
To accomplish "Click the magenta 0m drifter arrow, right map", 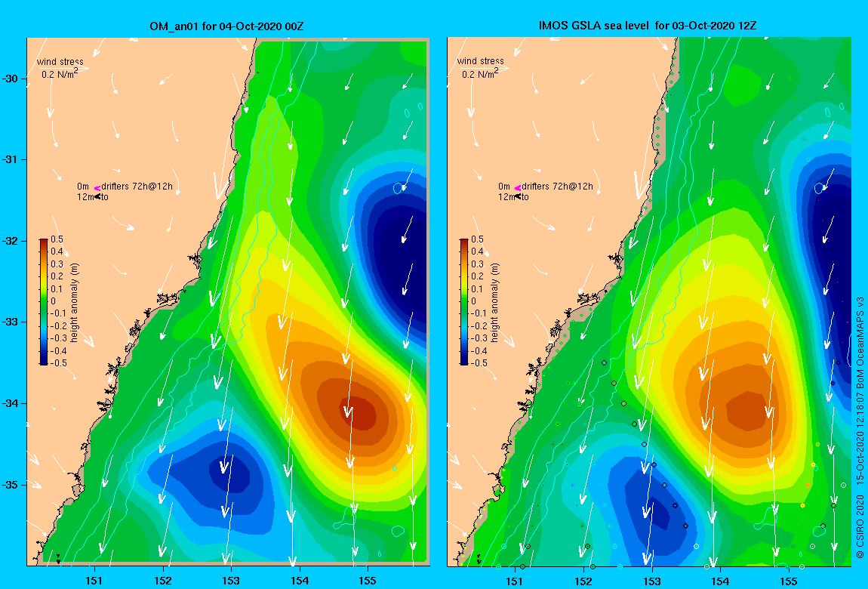I will click(518, 188).
